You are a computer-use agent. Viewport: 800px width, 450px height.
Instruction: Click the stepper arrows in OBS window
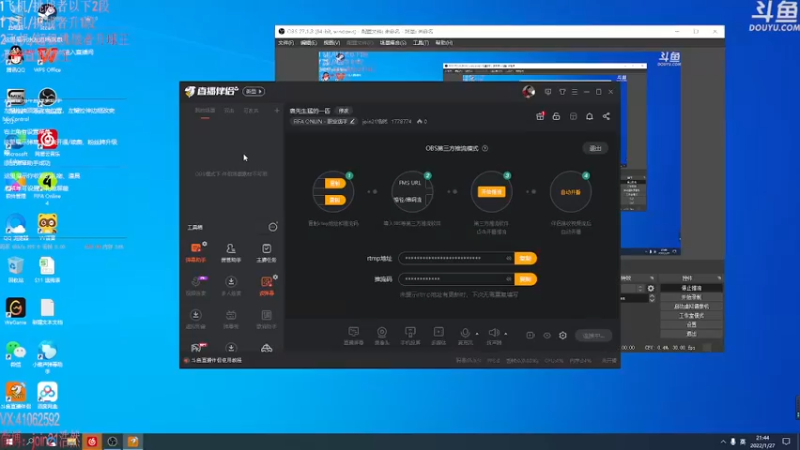point(652,298)
